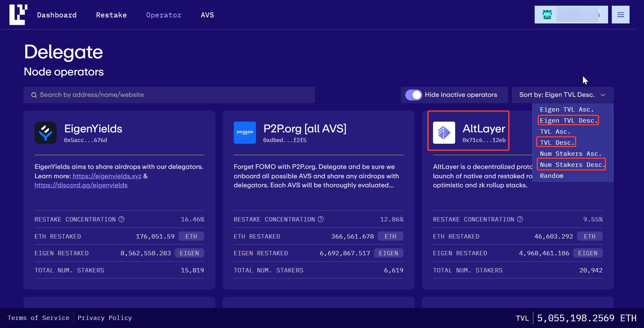
Task: Click the P2P.org operator logo
Action: [245, 133]
